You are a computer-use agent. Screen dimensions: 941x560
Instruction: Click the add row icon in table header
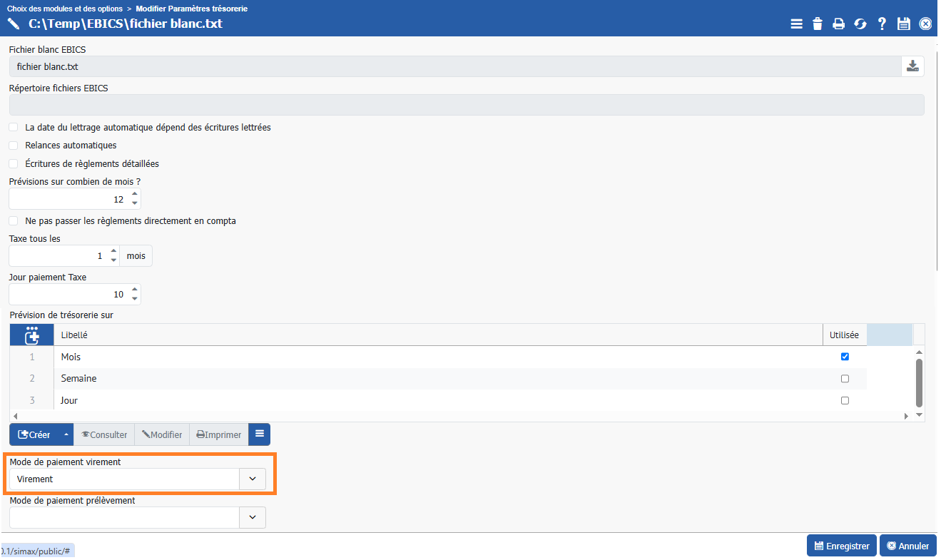point(31,335)
